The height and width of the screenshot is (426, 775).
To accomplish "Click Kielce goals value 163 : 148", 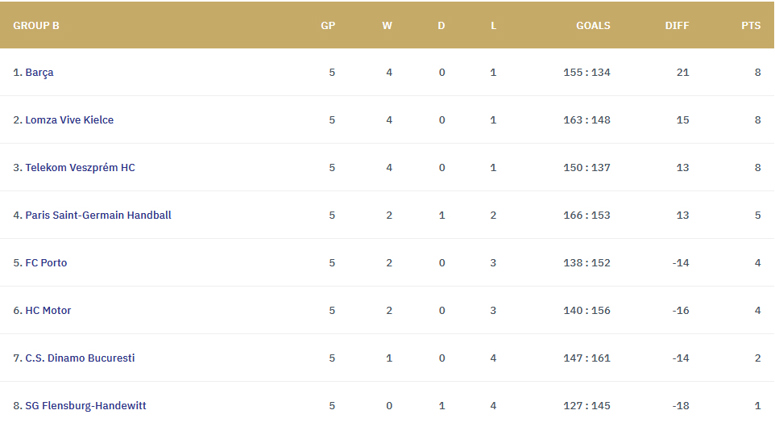I will [x=587, y=120].
